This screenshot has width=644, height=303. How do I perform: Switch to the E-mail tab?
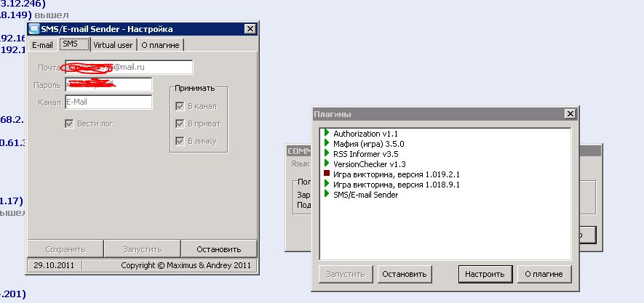pyautogui.click(x=42, y=45)
